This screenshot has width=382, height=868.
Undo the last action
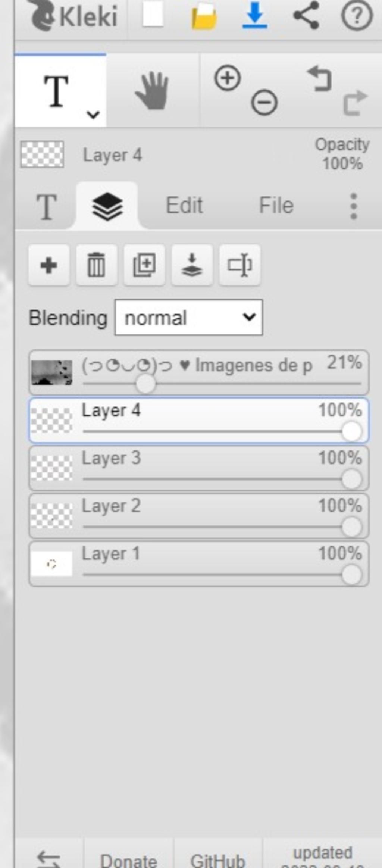320,78
